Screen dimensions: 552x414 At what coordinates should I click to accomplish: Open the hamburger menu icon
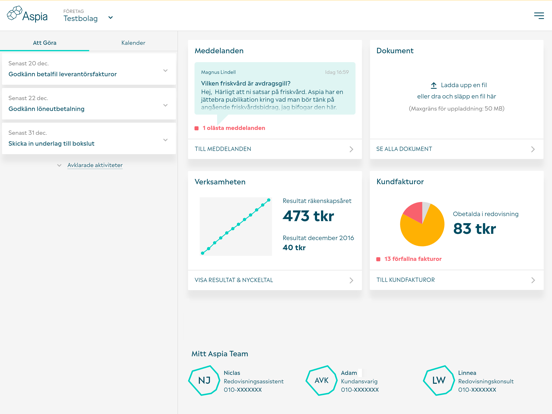click(539, 15)
